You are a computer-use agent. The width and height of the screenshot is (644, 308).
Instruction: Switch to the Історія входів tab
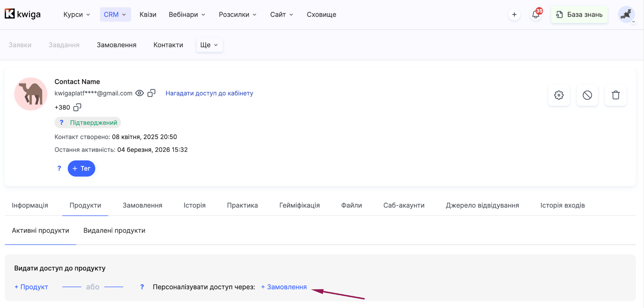[x=563, y=205]
